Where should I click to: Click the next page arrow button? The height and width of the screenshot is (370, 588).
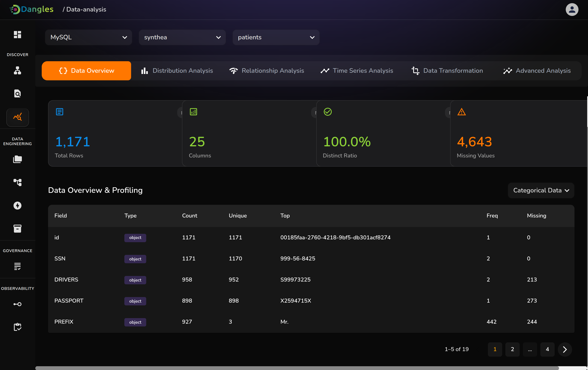pyautogui.click(x=565, y=349)
